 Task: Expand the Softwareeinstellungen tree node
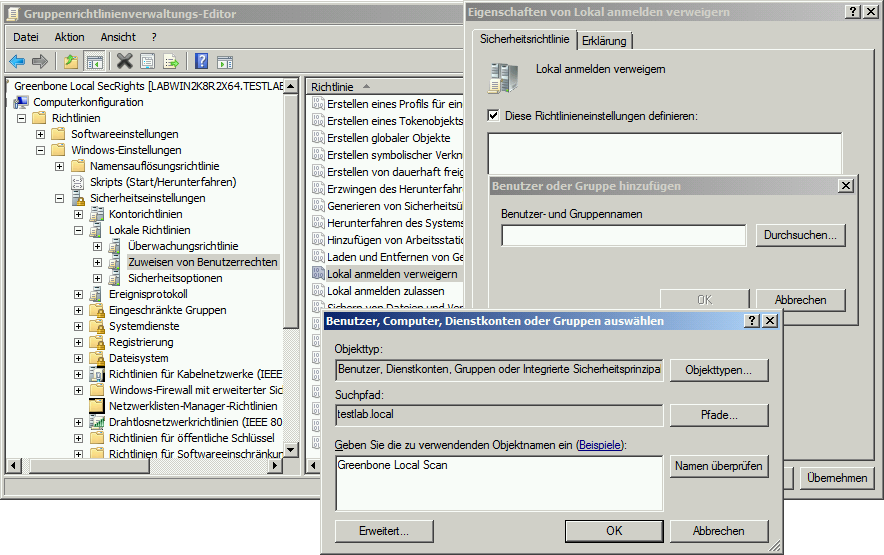(x=41, y=134)
